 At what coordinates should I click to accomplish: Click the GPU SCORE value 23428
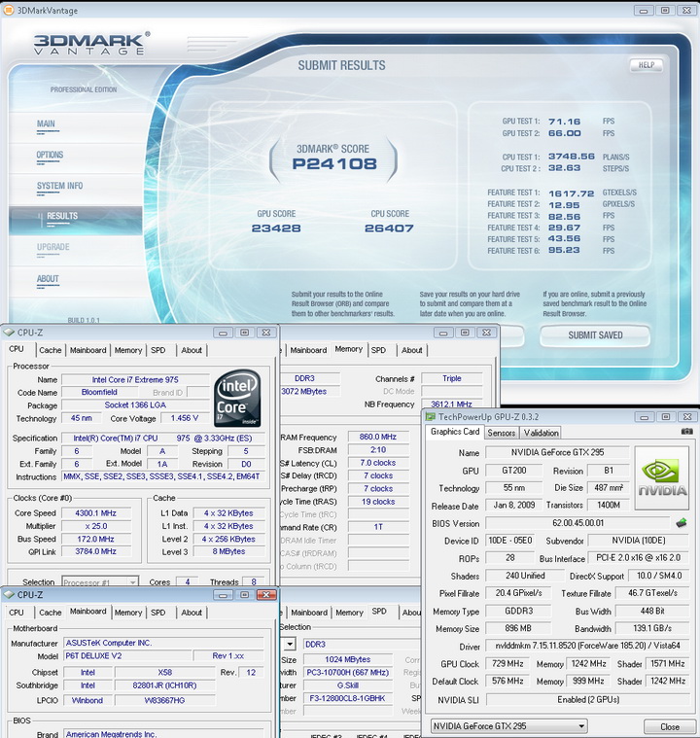tap(276, 228)
